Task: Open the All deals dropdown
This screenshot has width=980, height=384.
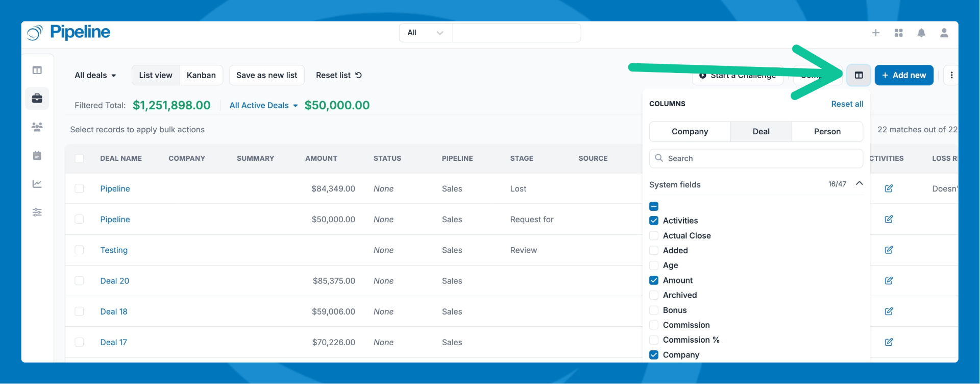Action: click(x=95, y=75)
